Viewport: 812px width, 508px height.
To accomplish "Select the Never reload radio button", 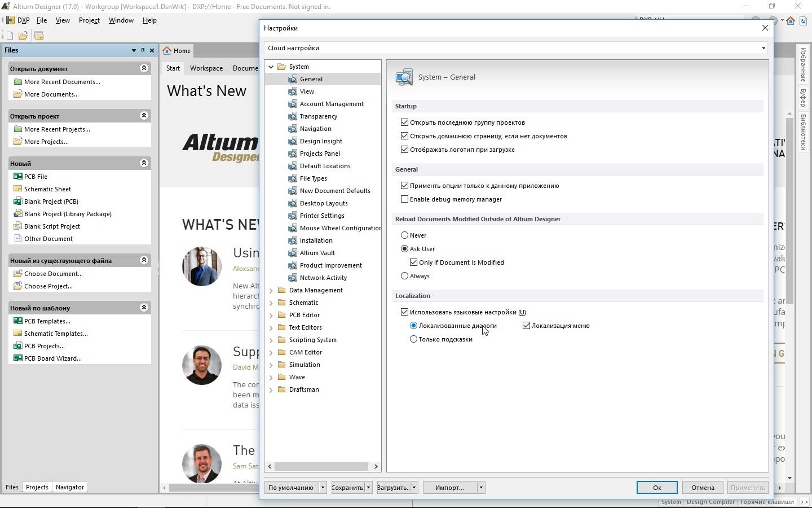I will click(x=404, y=235).
